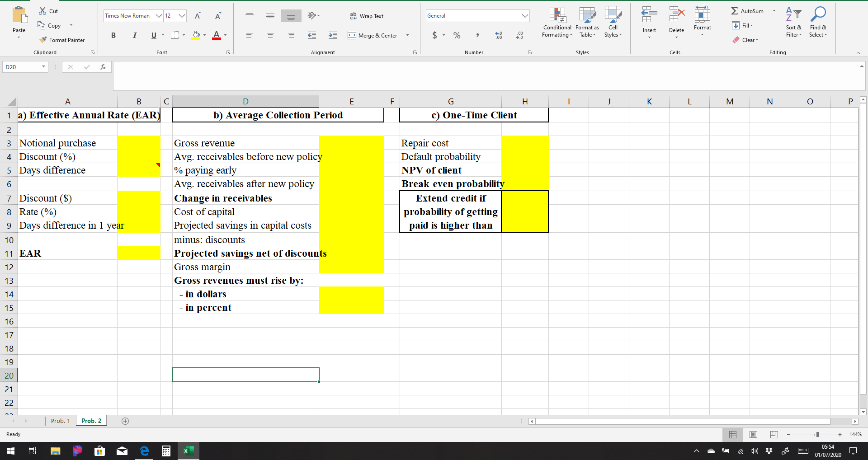
Task: Open Microsoft Edge from taskbar
Action: 144,451
